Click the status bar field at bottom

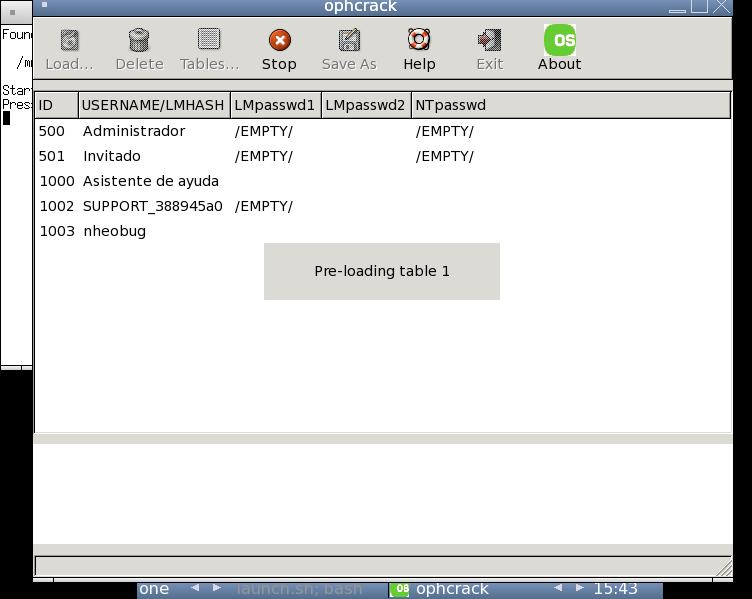click(383, 566)
